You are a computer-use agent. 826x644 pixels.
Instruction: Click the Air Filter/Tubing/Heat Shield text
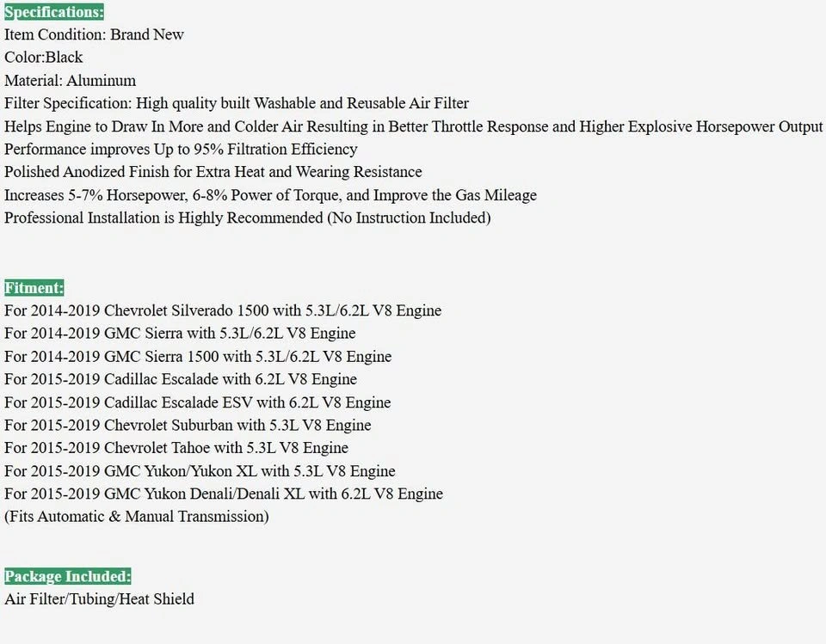click(x=99, y=599)
